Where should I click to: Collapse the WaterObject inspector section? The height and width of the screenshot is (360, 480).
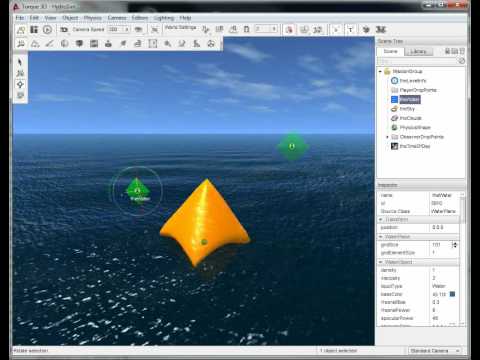click(x=380, y=262)
